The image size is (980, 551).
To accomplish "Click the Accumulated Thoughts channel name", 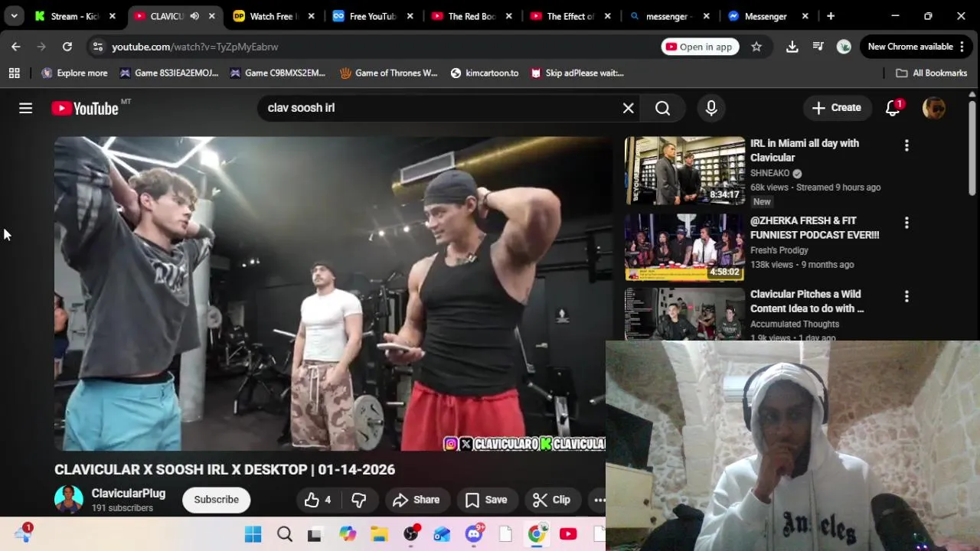I will coord(795,324).
